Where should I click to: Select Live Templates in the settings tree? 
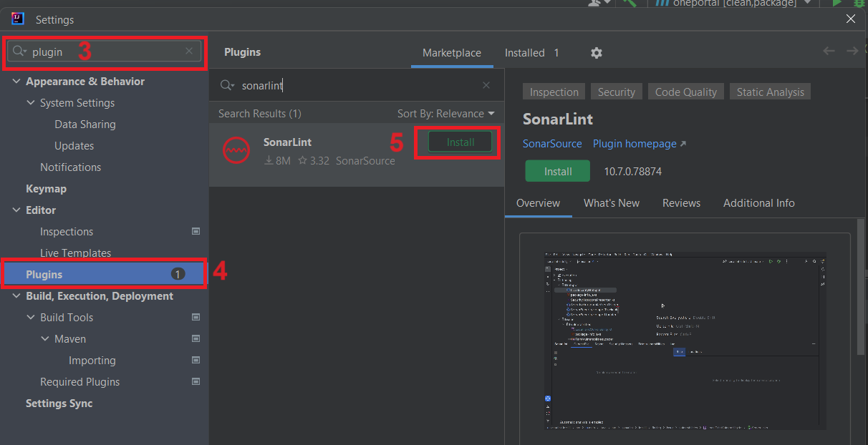[76, 253]
